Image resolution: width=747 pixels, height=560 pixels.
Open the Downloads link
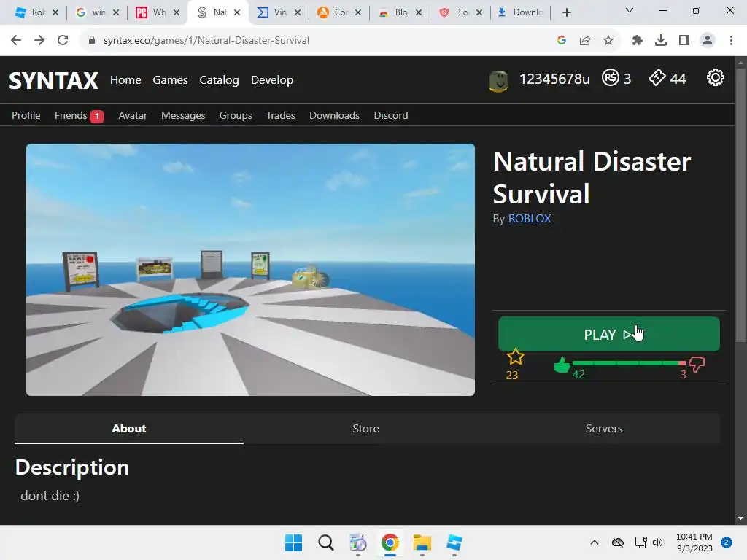click(334, 116)
